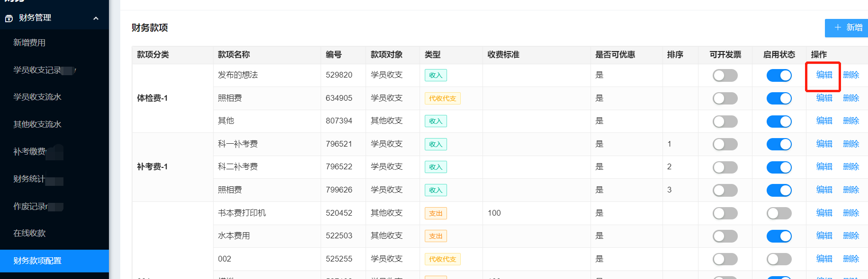Open 其他收支流水 sidebar entry
Screen dimensions: 868x279
(x=37, y=124)
